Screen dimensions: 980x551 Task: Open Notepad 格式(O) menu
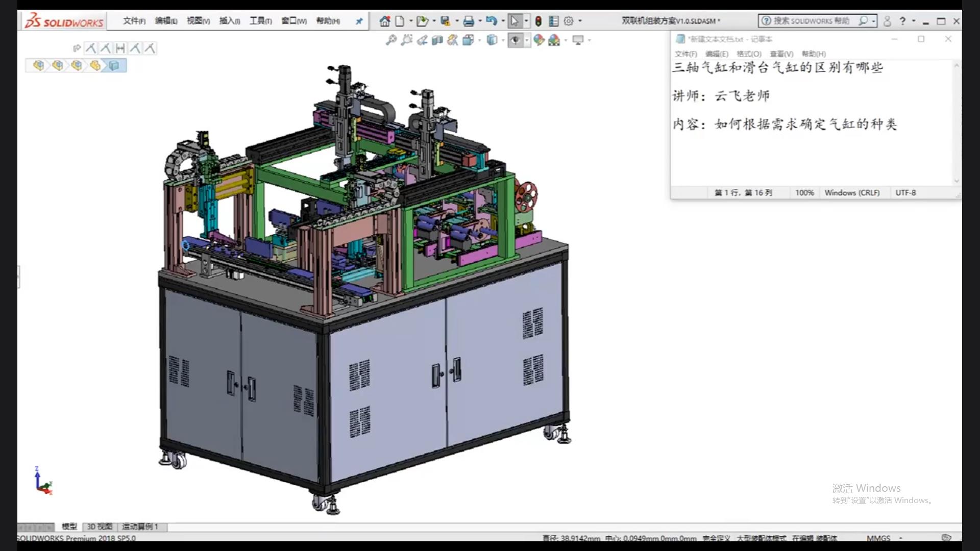pos(749,54)
